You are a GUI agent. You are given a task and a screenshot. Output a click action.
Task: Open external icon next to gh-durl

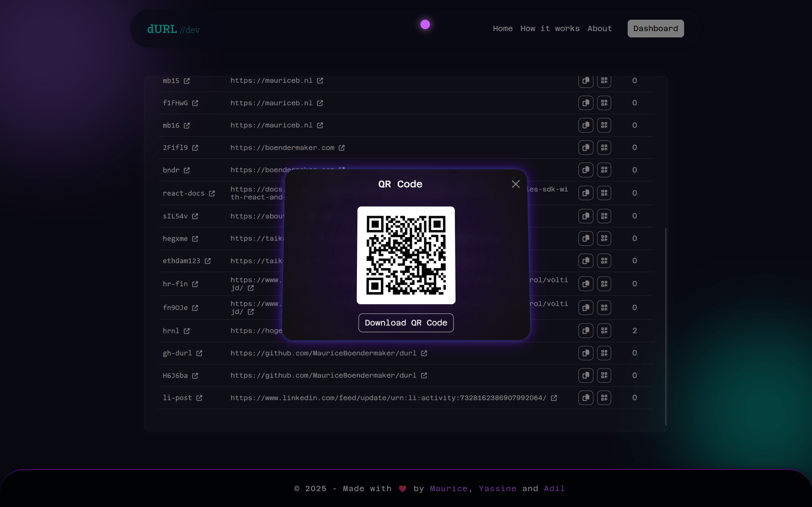pos(199,353)
